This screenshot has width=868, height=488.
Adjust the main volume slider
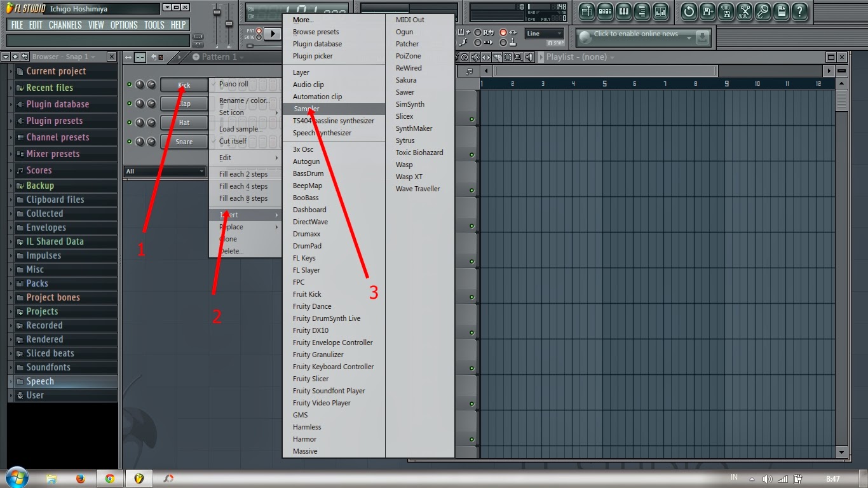pyautogui.click(x=217, y=12)
